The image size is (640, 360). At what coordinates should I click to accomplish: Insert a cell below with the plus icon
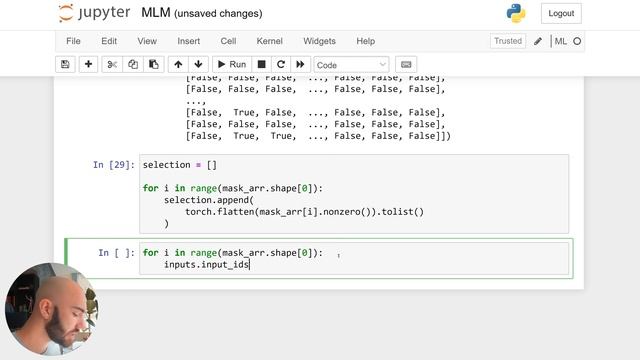pos(88,64)
